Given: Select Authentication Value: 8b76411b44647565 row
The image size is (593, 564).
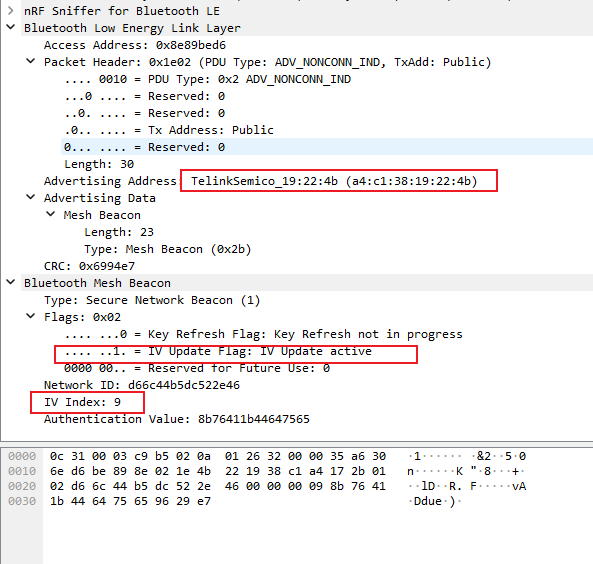Looking at the screenshot, I should (x=177, y=419).
